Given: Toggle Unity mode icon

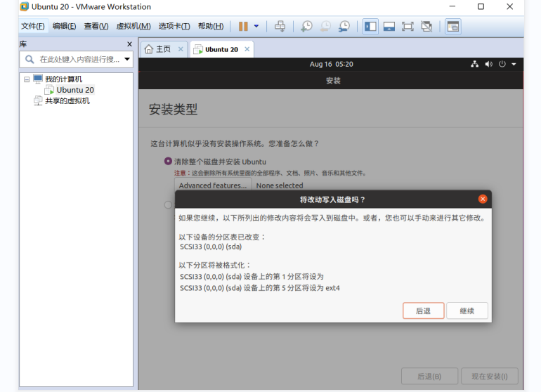Looking at the screenshot, I should click(x=426, y=26).
